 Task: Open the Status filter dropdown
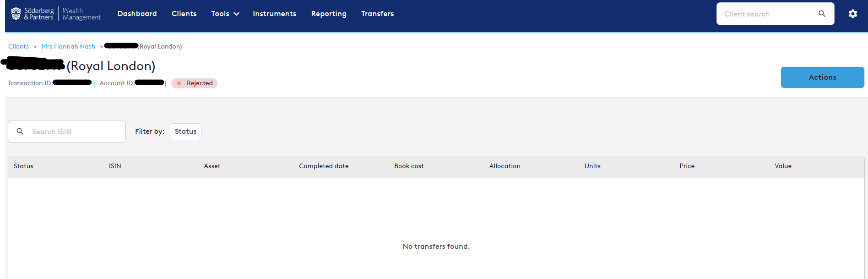tap(185, 131)
